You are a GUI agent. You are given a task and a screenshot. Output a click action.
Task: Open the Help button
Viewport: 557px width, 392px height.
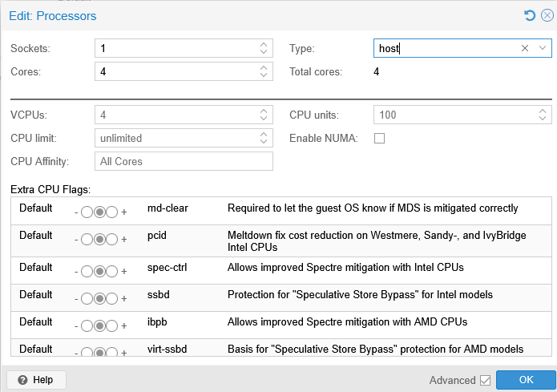click(x=36, y=380)
